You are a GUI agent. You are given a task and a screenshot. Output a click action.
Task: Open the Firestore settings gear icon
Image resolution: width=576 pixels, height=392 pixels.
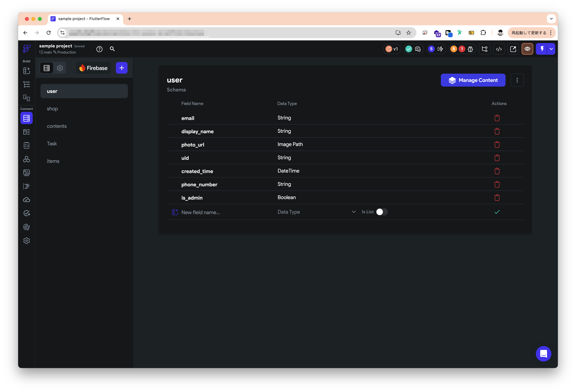click(60, 68)
